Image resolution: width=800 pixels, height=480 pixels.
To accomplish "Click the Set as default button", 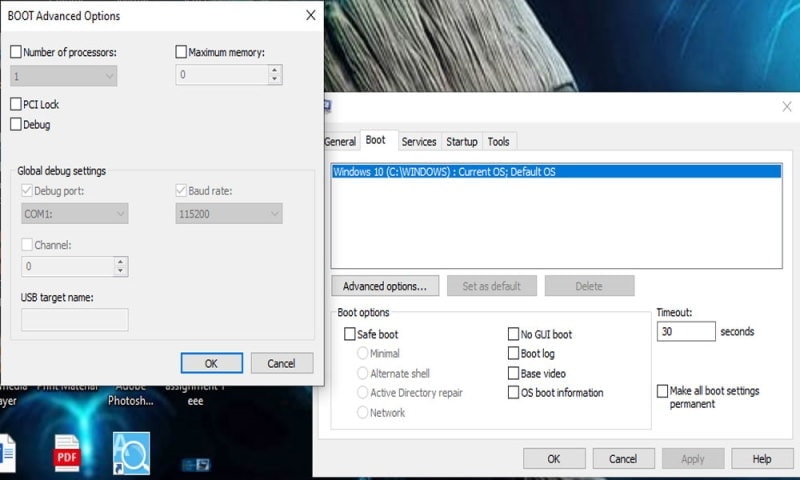I will tap(492, 286).
